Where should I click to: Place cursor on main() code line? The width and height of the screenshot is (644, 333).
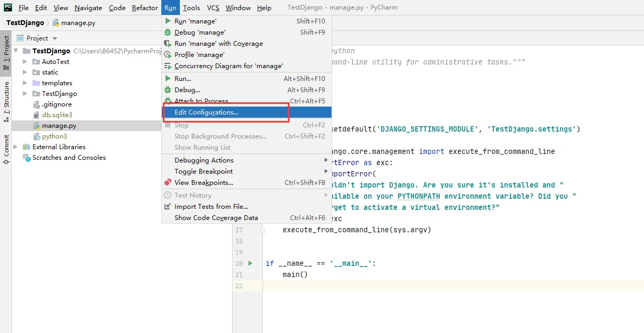tap(295, 274)
